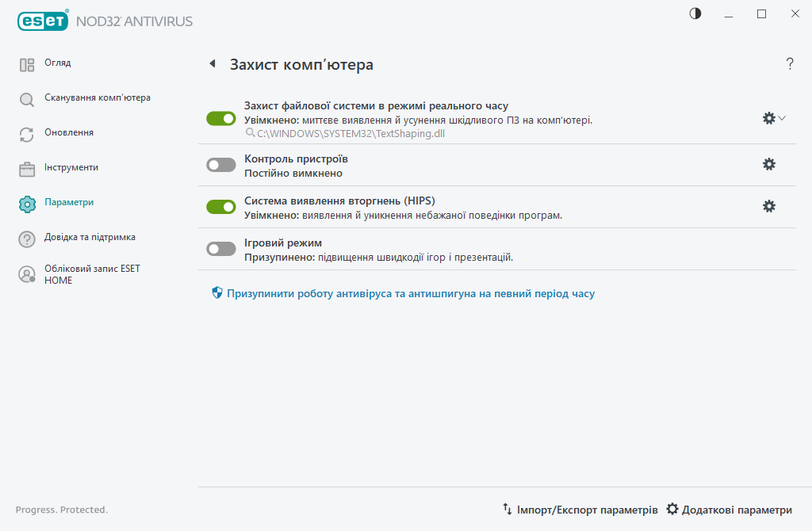The width and height of the screenshot is (812, 531).
Task: Click the Overview (Огляд) sidebar icon
Action: tap(27, 65)
